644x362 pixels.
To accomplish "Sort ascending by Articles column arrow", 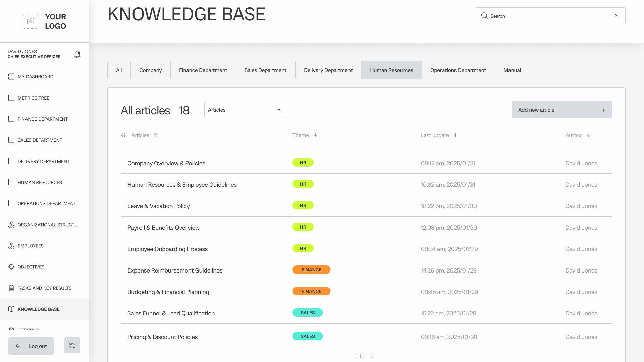I will click(x=156, y=135).
